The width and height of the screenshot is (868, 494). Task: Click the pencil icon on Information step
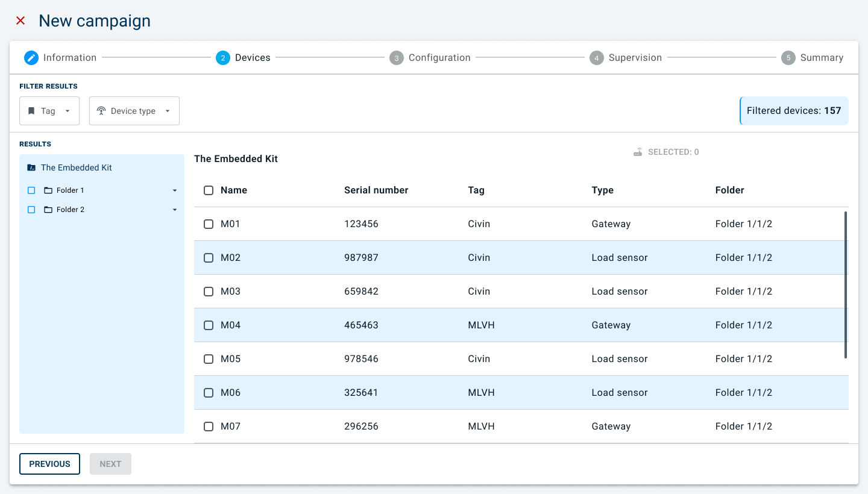pyautogui.click(x=31, y=58)
